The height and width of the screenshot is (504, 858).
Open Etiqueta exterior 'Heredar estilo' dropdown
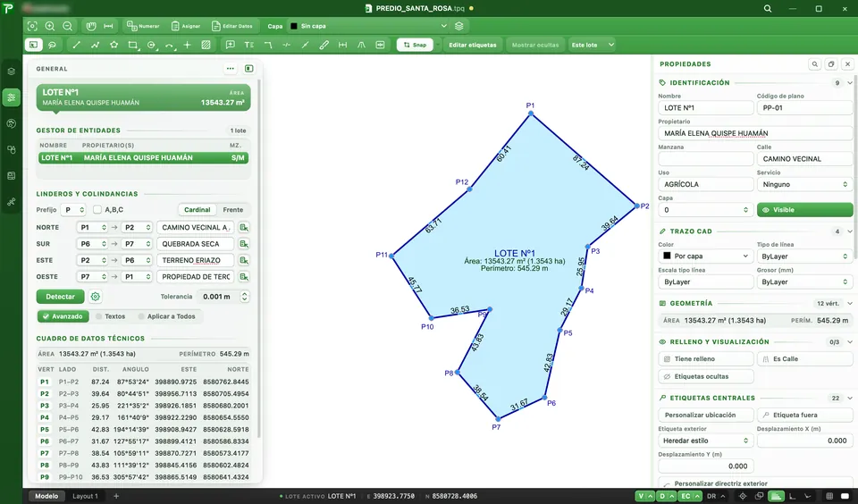point(705,441)
